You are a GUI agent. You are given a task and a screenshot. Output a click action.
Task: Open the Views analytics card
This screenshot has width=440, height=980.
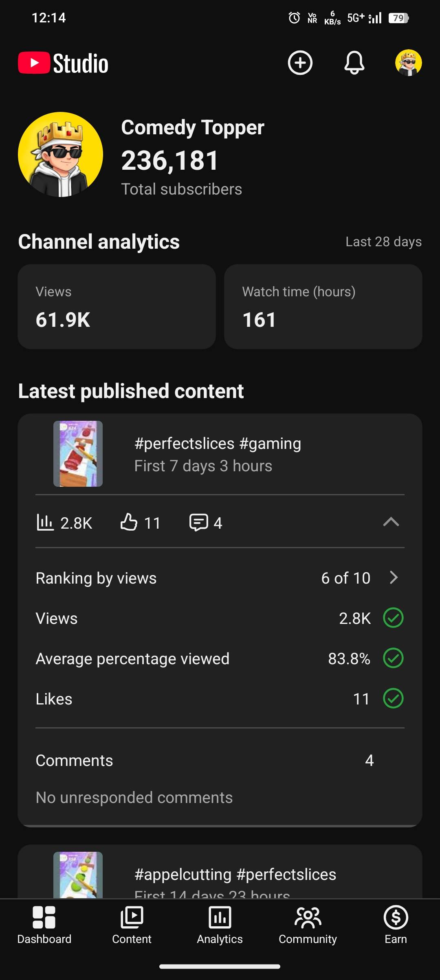[117, 306]
